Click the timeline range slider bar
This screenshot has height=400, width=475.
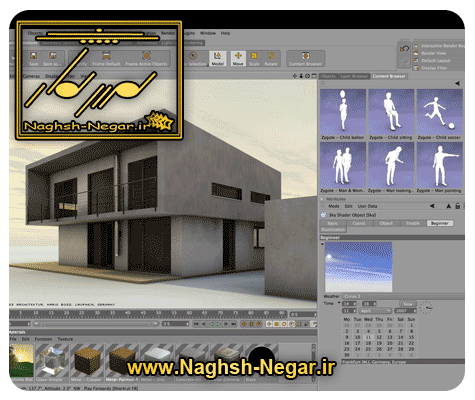click(x=95, y=324)
